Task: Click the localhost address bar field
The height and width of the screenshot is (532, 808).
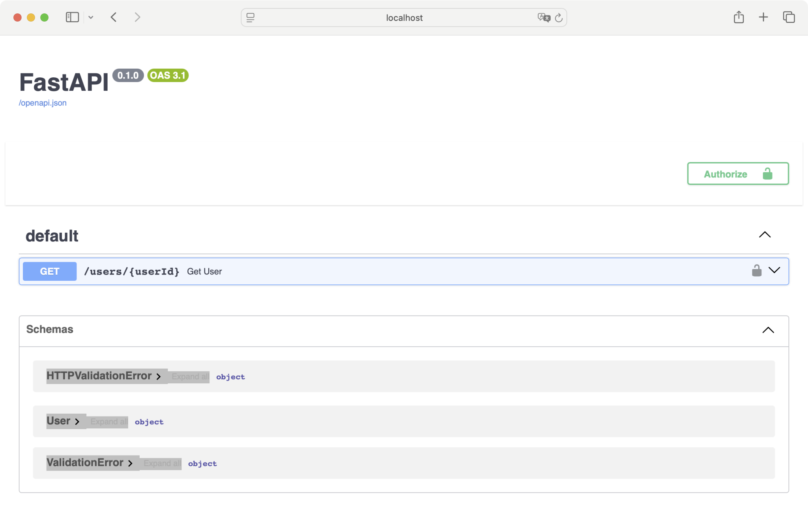Action: [x=404, y=18]
